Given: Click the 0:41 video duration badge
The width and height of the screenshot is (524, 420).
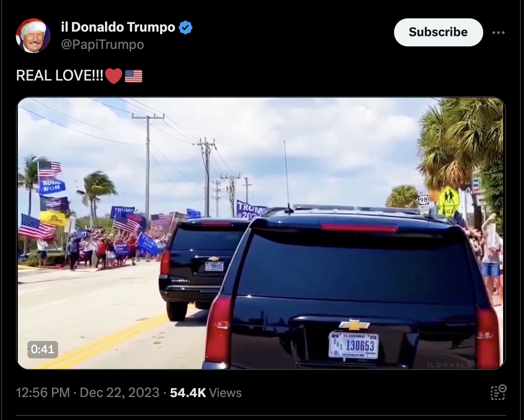Looking at the screenshot, I should click(42, 349).
